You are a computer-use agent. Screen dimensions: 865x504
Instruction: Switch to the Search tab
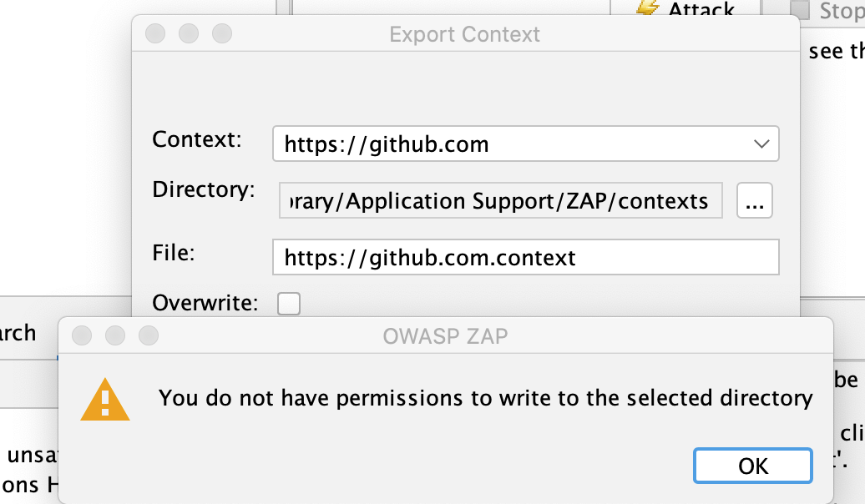[18, 332]
